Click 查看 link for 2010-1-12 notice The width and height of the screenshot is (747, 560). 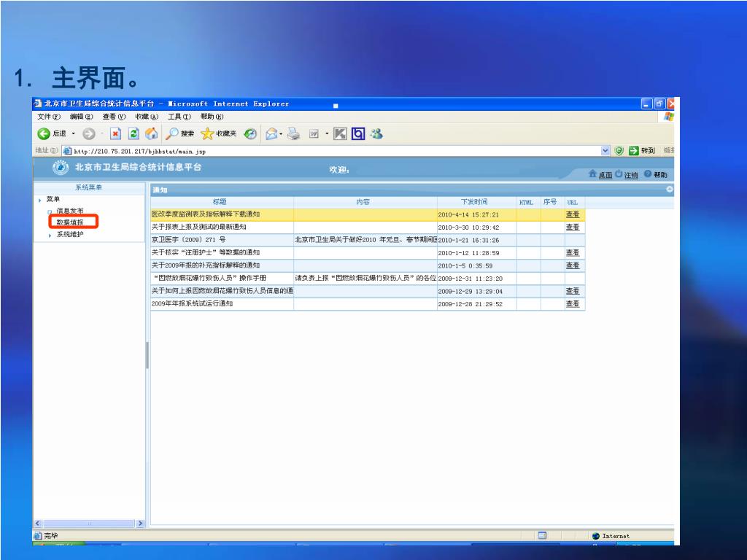[572, 253]
